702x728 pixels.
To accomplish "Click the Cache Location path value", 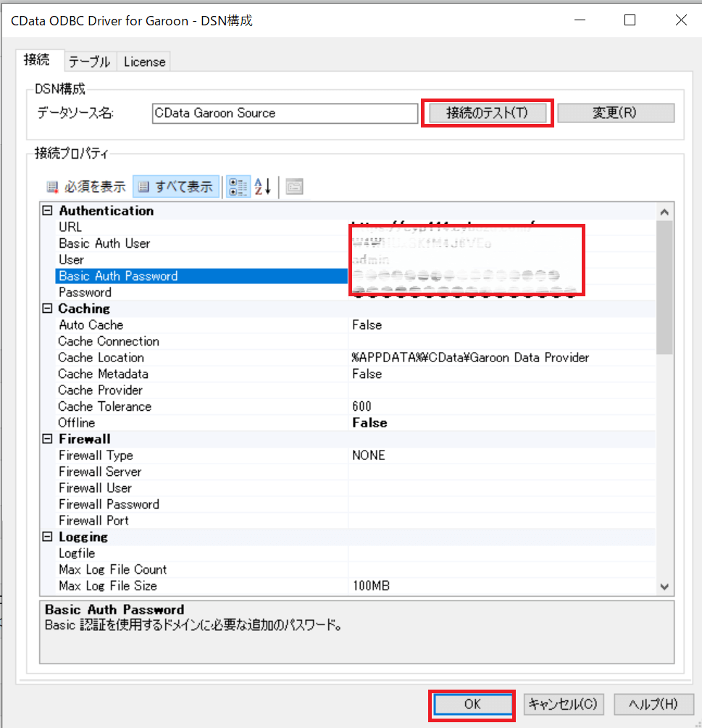I will [470, 358].
